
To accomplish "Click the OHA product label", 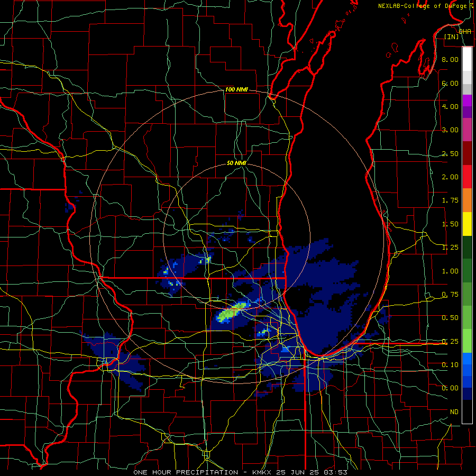I will click(x=465, y=32).
